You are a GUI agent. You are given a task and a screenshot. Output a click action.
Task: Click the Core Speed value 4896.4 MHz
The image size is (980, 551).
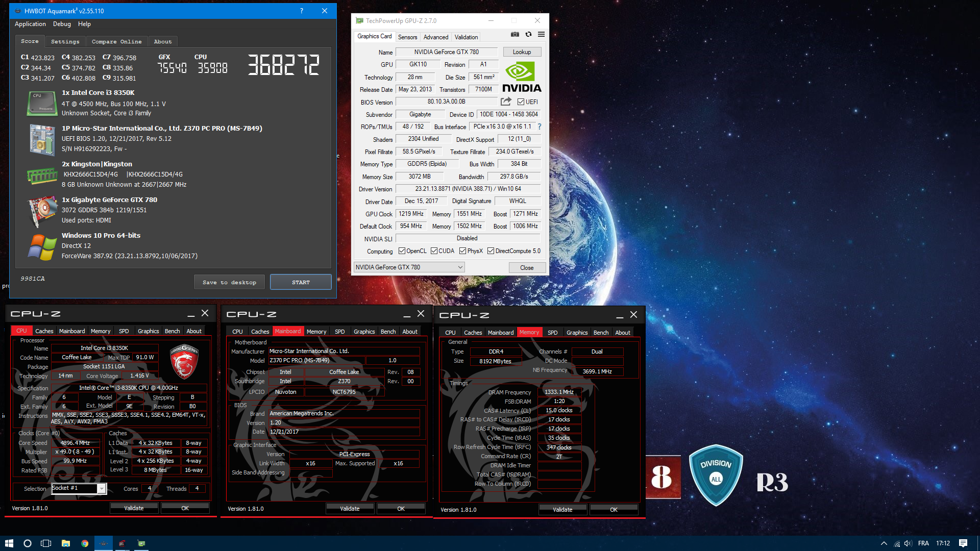(75, 443)
